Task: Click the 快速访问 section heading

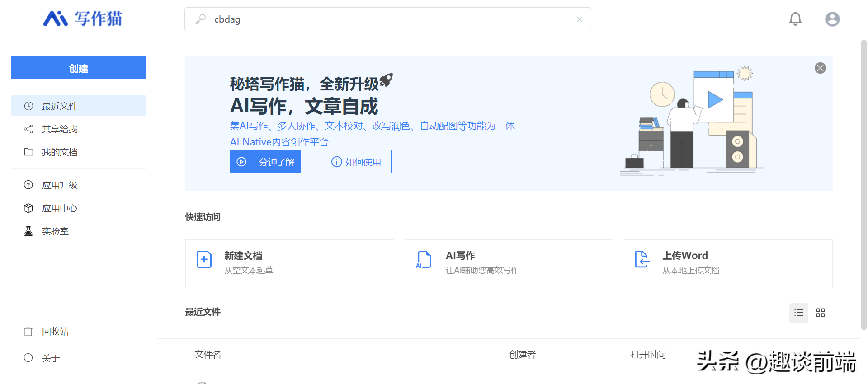Action: 203,217
